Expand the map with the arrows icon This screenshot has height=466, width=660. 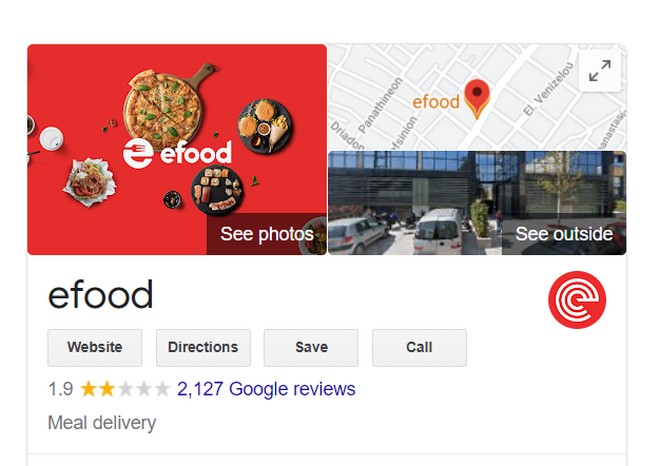pyautogui.click(x=600, y=71)
